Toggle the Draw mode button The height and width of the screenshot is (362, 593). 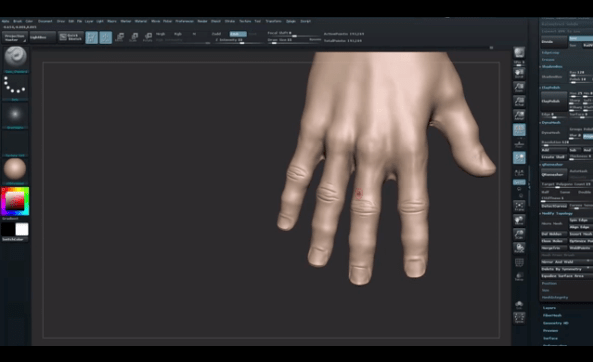click(x=106, y=37)
